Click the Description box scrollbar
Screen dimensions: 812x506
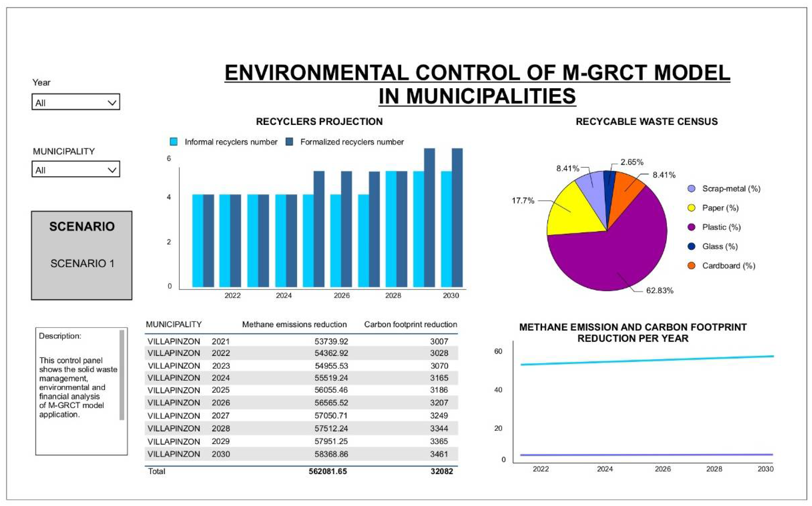(122, 375)
